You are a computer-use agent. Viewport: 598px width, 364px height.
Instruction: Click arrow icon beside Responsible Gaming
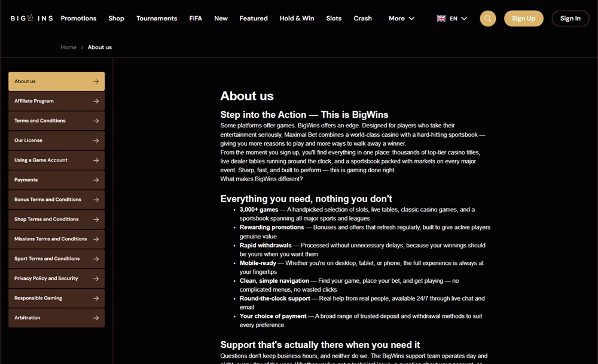(96, 298)
